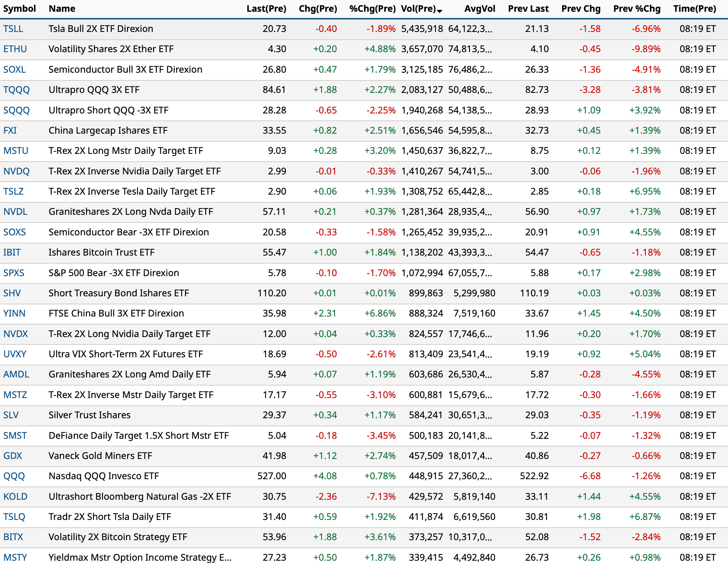Open the SOXL ticker link

pos(14,70)
